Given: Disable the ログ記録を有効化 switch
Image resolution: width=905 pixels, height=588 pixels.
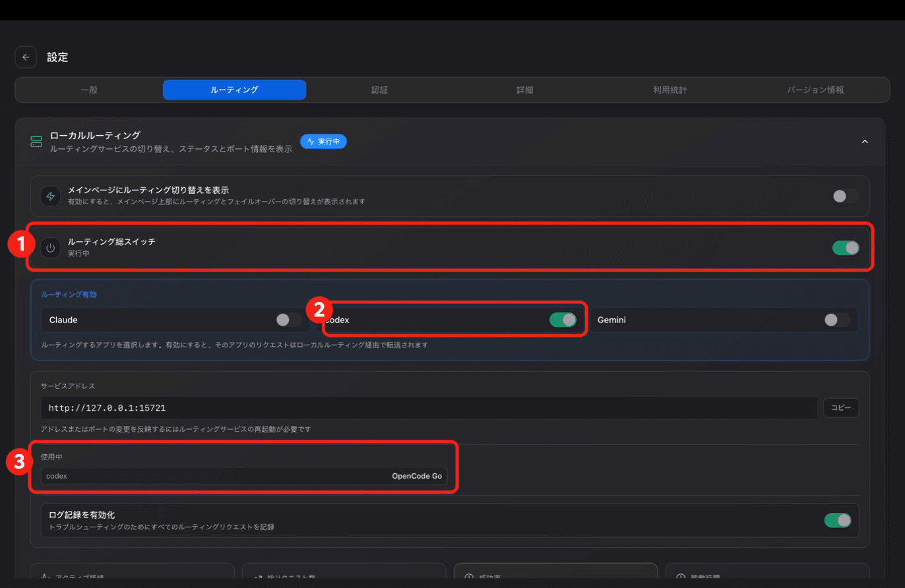Looking at the screenshot, I should 838,520.
